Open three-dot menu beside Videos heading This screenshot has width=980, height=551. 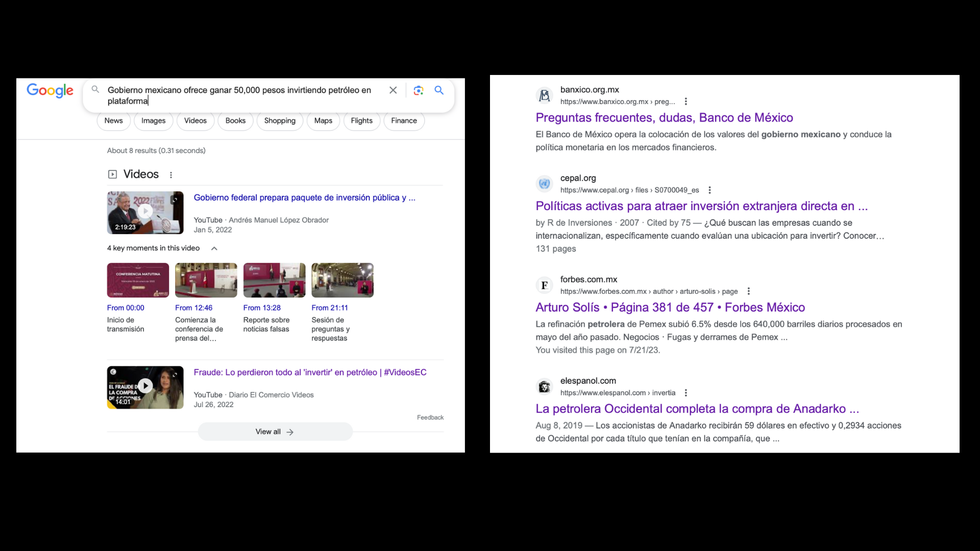click(171, 175)
